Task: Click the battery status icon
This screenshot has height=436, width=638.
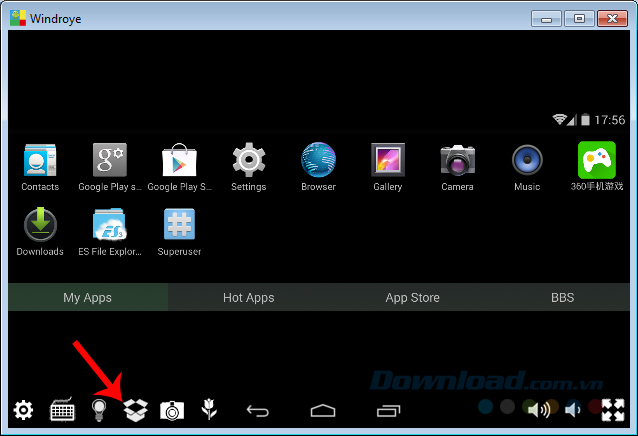Action: [x=585, y=119]
